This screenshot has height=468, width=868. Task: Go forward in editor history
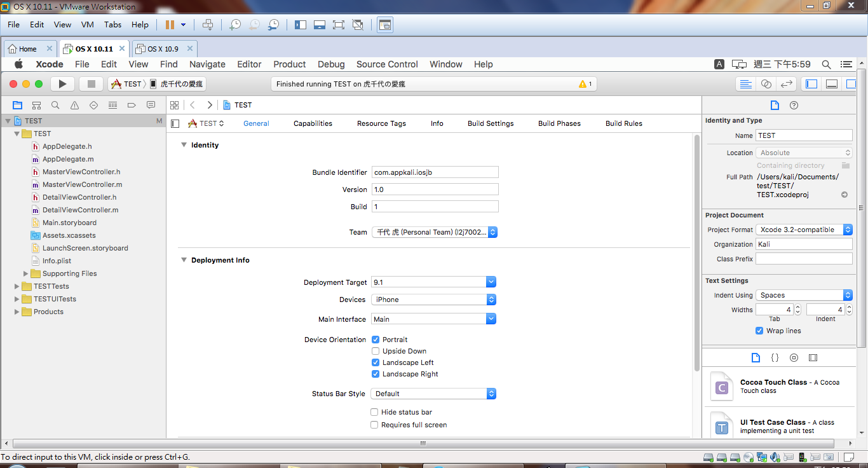pos(210,105)
